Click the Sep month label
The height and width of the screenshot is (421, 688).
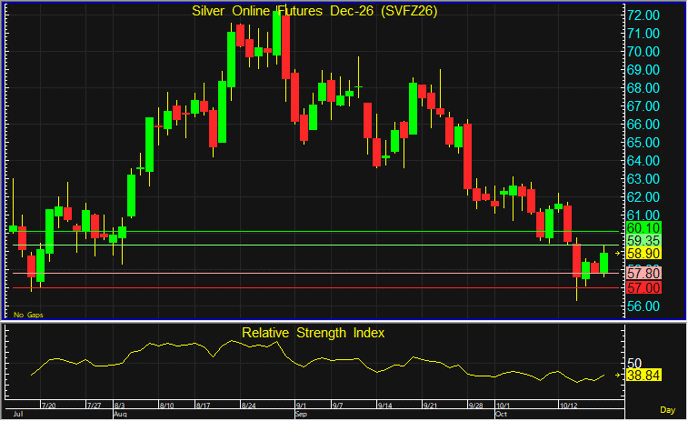click(x=301, y=414)
